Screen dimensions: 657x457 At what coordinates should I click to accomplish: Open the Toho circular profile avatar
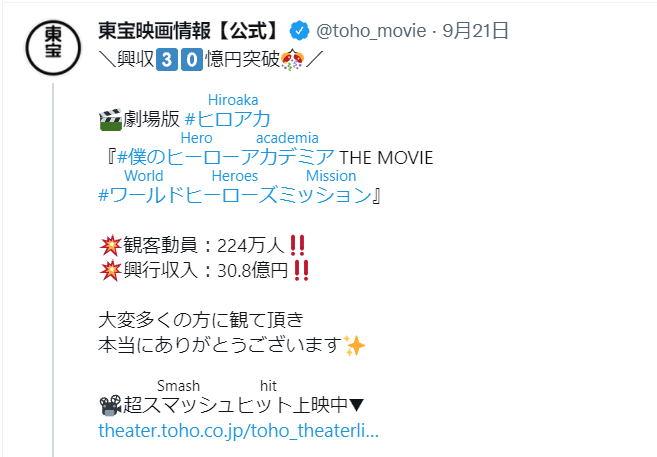point(53,47)
